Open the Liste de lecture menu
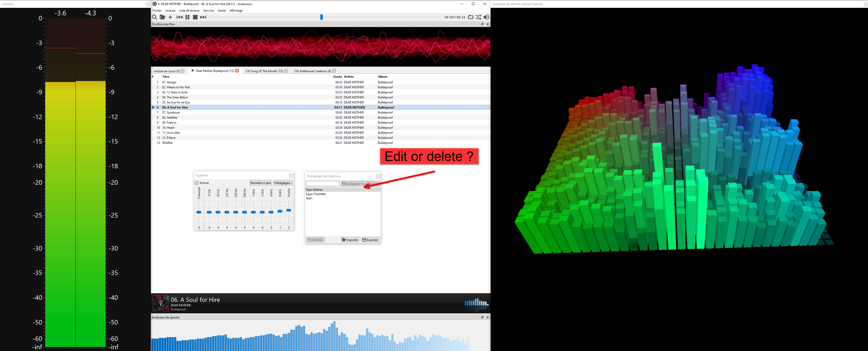 point(189,10)
